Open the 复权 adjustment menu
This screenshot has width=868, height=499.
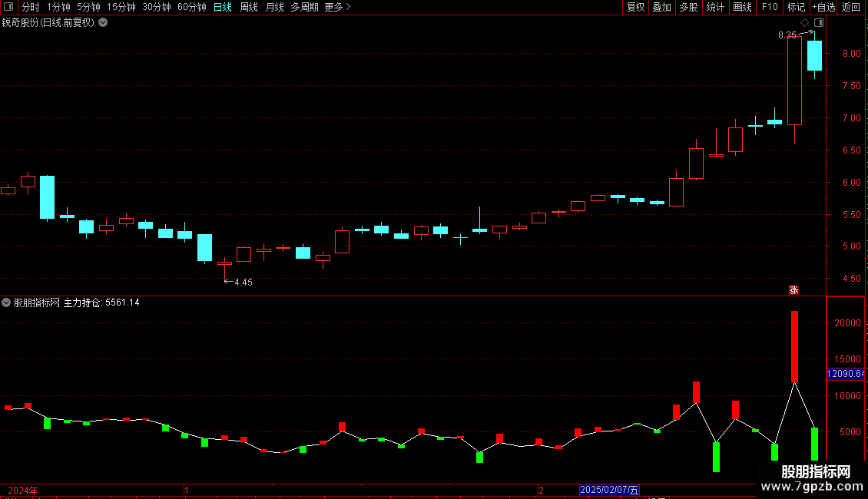[x=635, y=7]
